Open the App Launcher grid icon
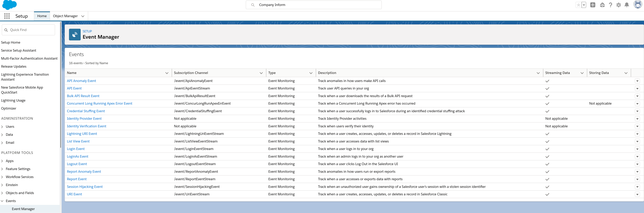 [7, 16]
